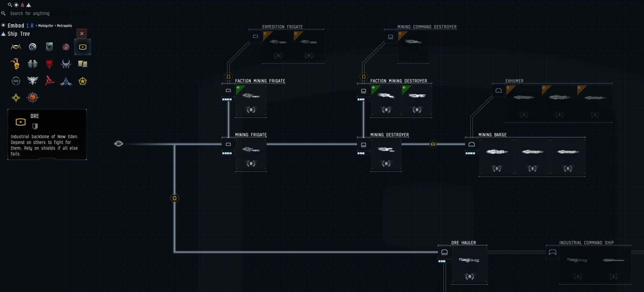This screenshot has width=644, height=292.
Task: Click the Omega icon before Mining Barge
Action: 433,144
